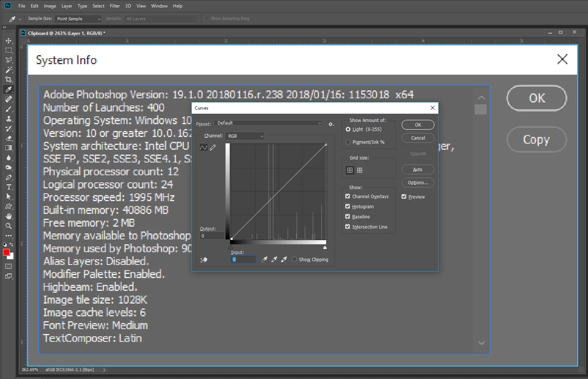Select the Horizontal Type tool
588x379 pixels.
coord(9,187)
